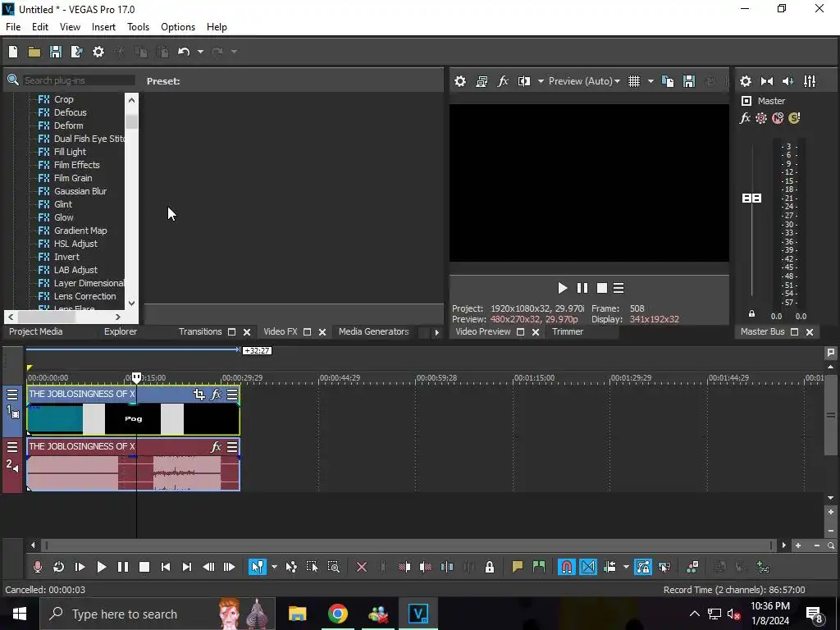
Task: Click Go to Start in transport bar
Action: coord(166,567)
